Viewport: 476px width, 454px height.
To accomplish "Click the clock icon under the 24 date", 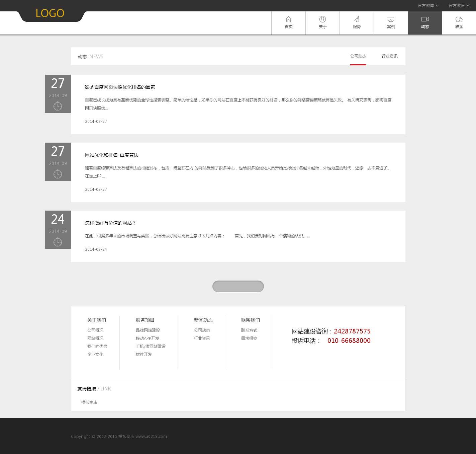I will [58, 242].
